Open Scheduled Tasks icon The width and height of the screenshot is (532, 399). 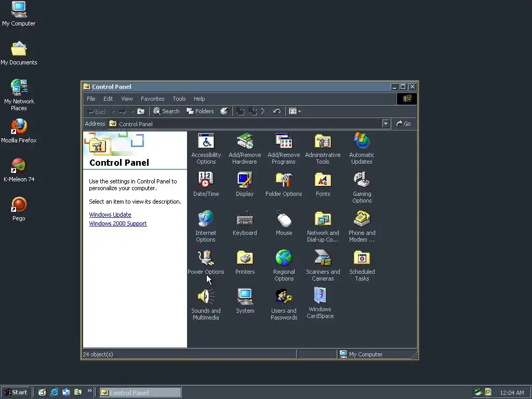362,265
